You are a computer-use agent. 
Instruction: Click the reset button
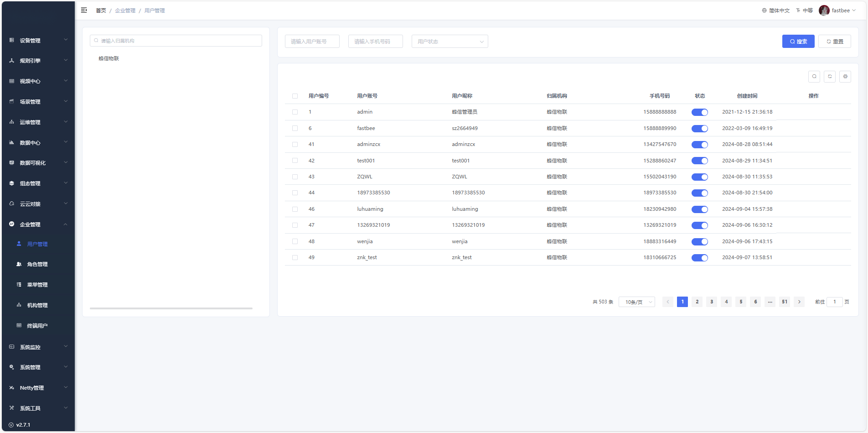point(834,42)
